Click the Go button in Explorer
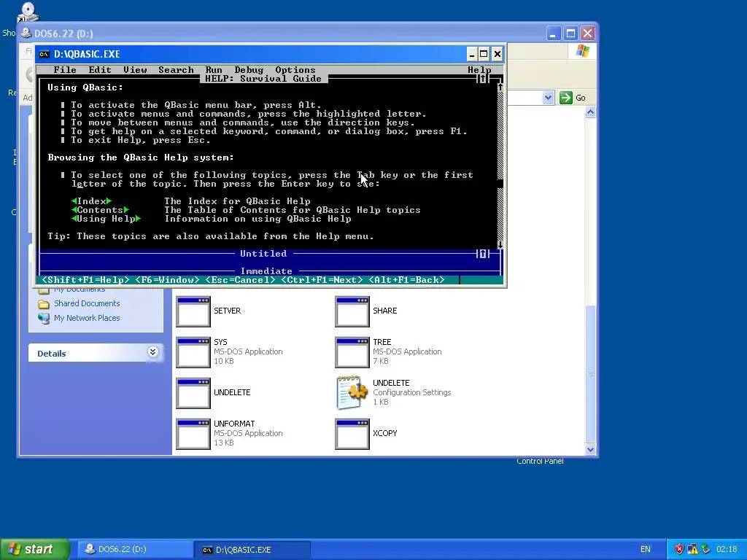Viewport: 747px width, 560px height. (x=573, y=98)
